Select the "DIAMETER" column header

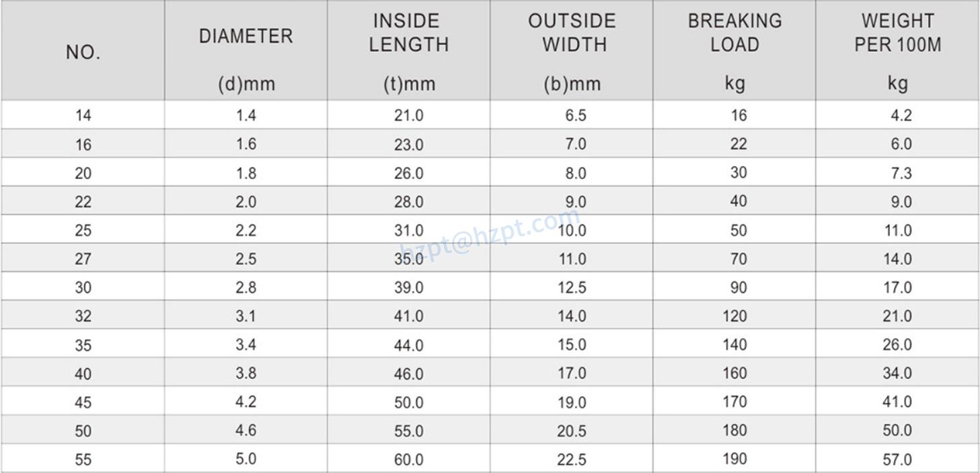point(246,36)
